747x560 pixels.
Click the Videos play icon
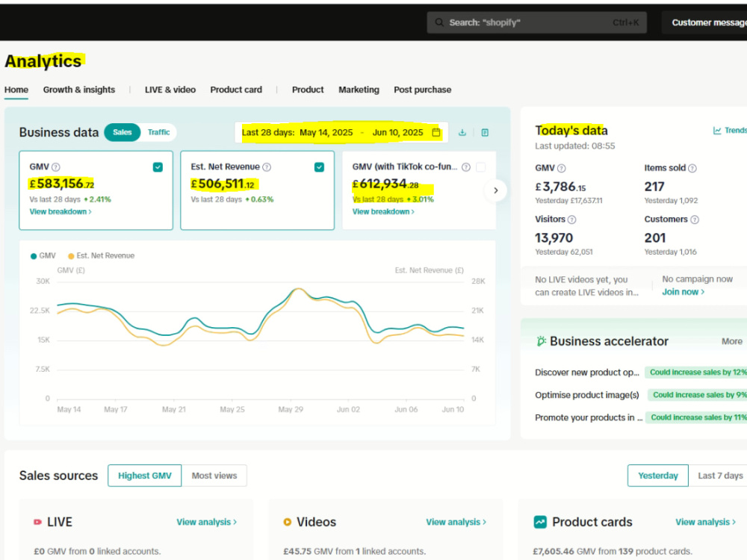tap(288, 522)
